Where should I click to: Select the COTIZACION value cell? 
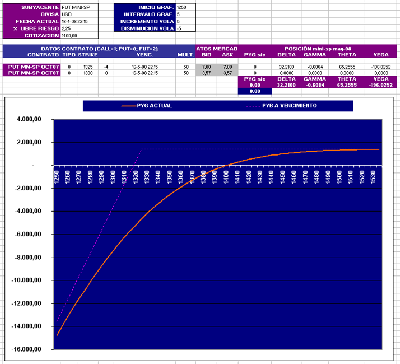[x=79, y=35]
